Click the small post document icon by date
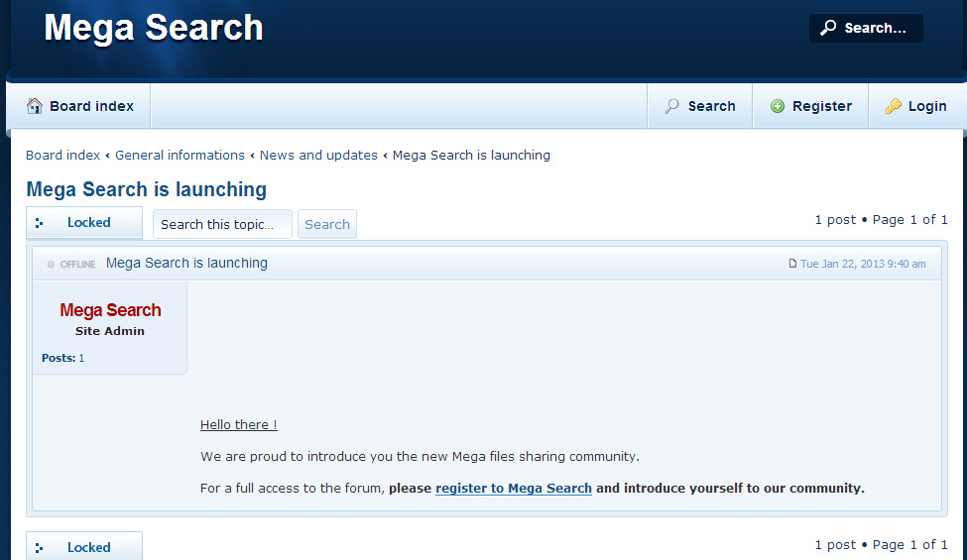The width and height of the screenshot is (967, 560). click(x=792, y=264)
